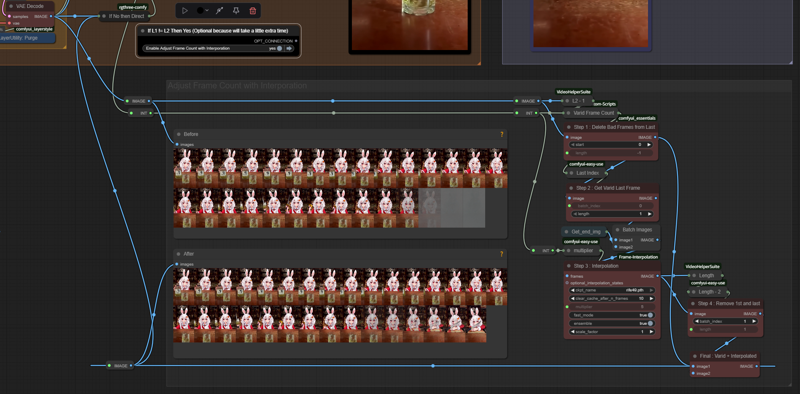The width and height of the screenshot is (800, 394).
Task: Open the black color picker dropdown
Action: tap(202, 10)
